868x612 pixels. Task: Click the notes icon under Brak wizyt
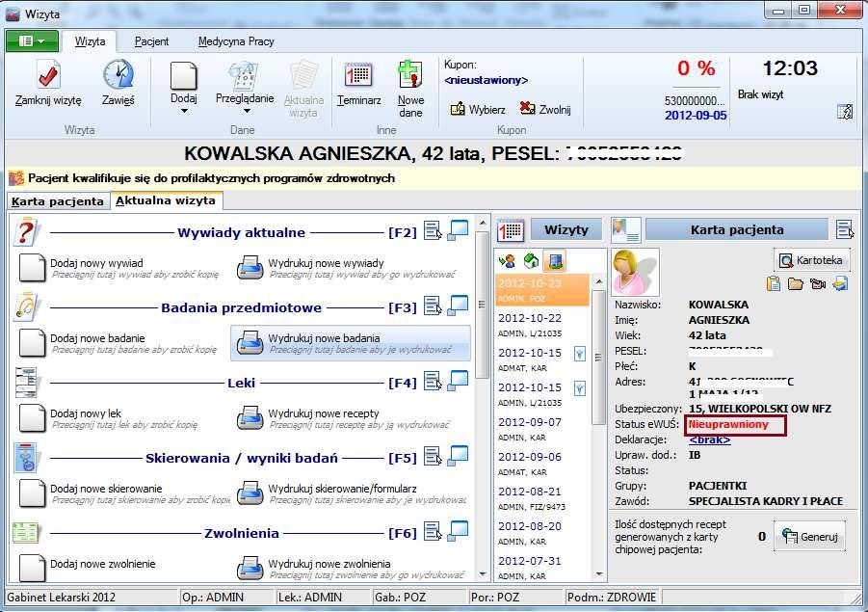click(845, 111)
